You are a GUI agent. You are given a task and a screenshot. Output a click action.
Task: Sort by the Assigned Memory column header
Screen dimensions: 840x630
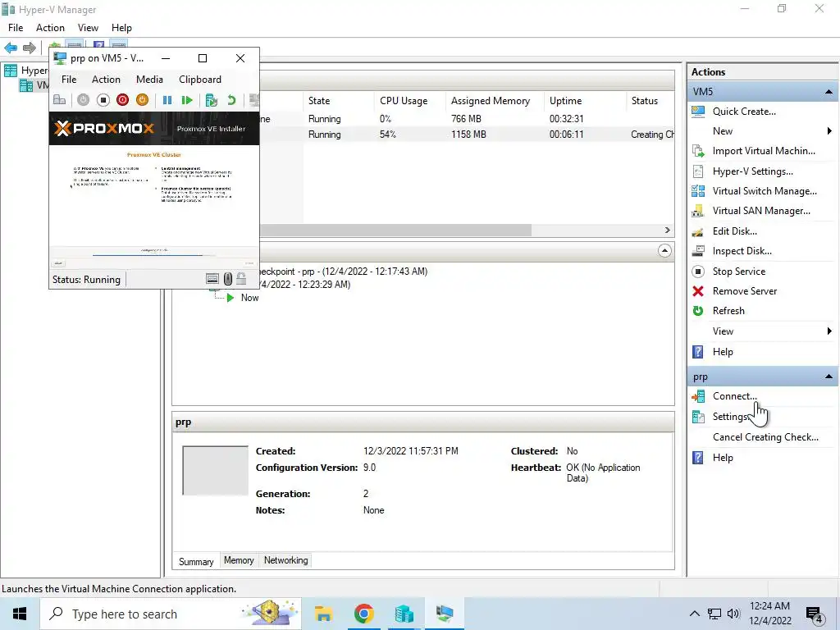pyautogui.click(x=495, y=101)
